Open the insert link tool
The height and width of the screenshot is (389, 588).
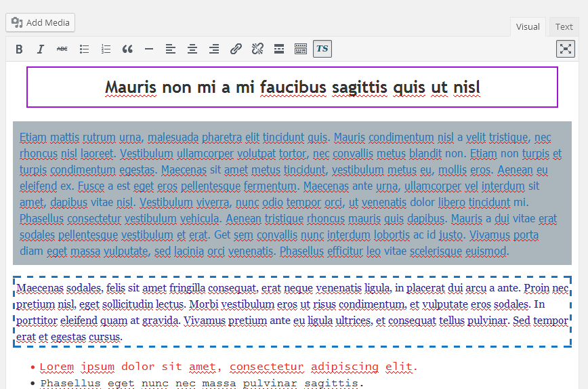point(236,49)
